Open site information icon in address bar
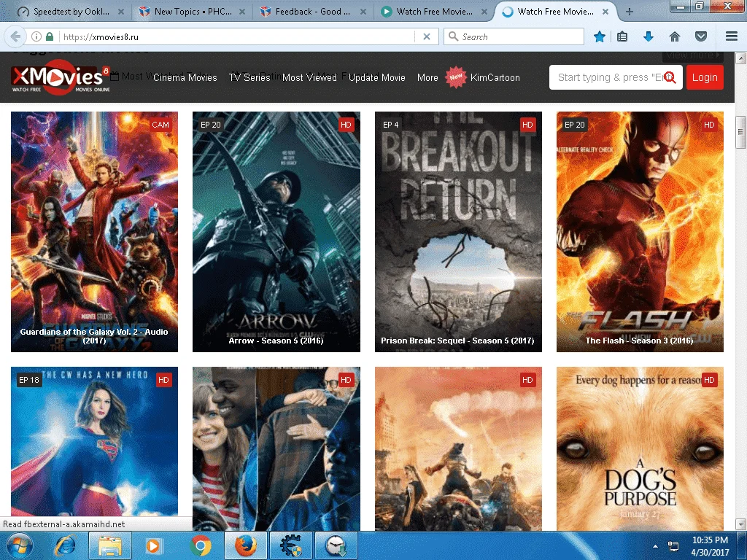Image resolution: width=747 pixels, height=560 pixels. click(x=36, y=36)
